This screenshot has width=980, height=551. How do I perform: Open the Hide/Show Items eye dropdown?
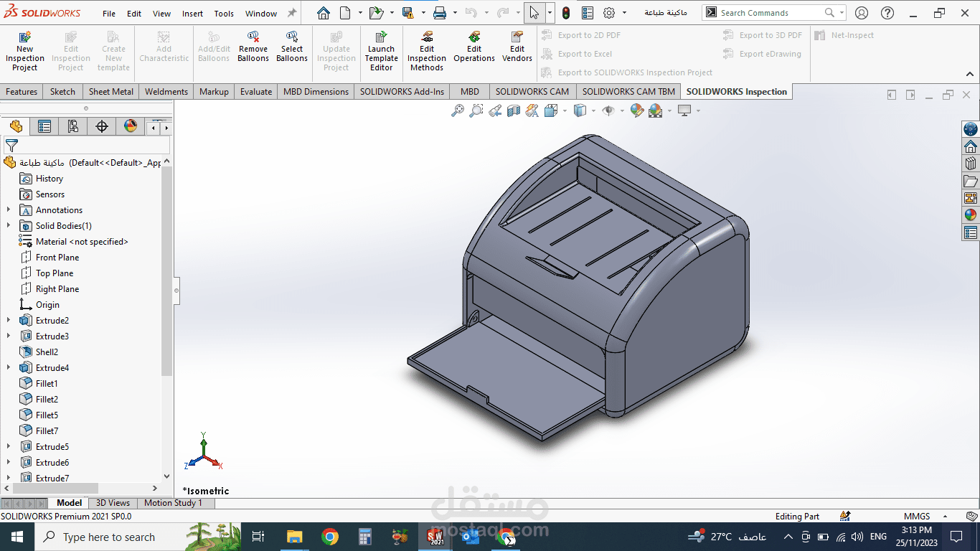pyautogui.click(x=621, y=110)
